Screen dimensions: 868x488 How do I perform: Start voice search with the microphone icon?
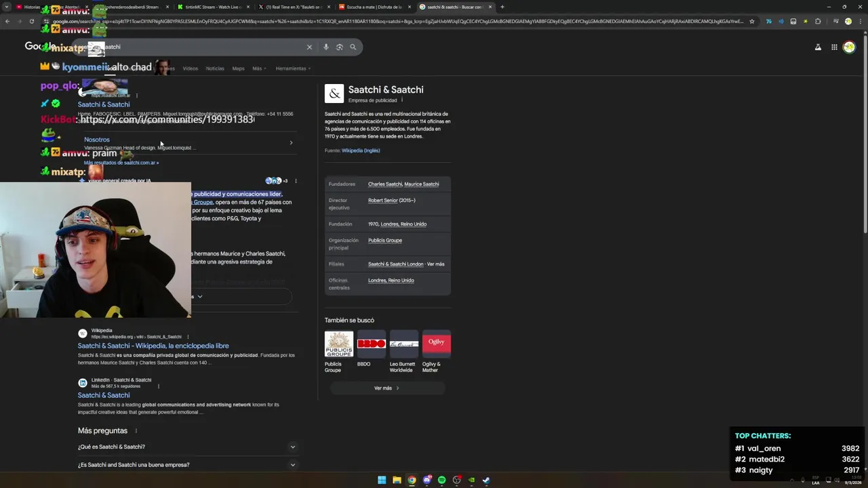tap(326, 47)
